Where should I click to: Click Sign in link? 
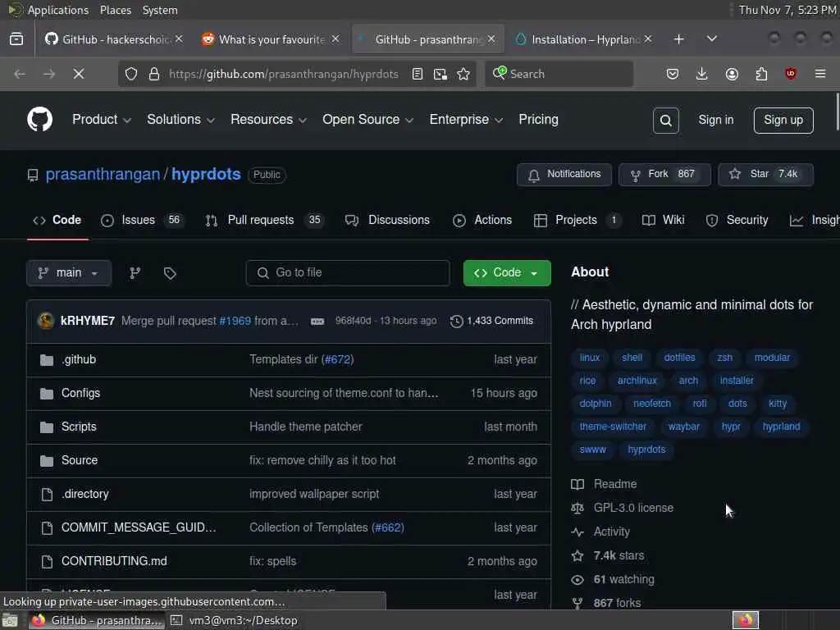[715, 120]
